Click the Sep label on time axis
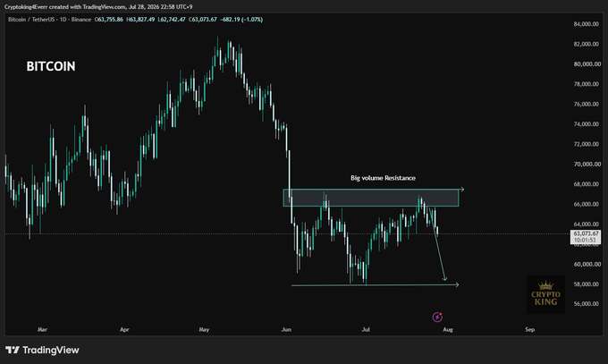The width and height of the screenshot is (608, 364). (x=529, y=329)
